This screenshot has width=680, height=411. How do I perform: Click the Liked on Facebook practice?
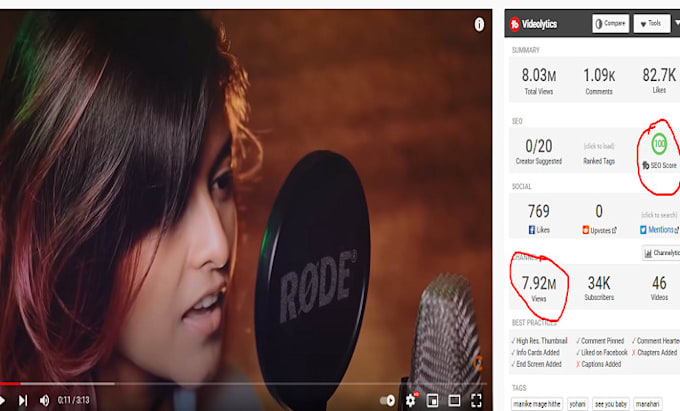pos(602,352)
